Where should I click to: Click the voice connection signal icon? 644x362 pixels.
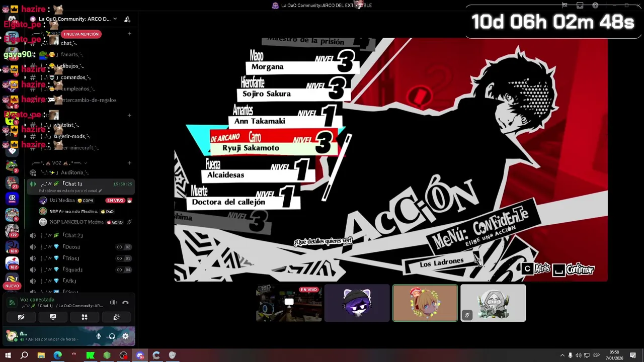(12, 302)
